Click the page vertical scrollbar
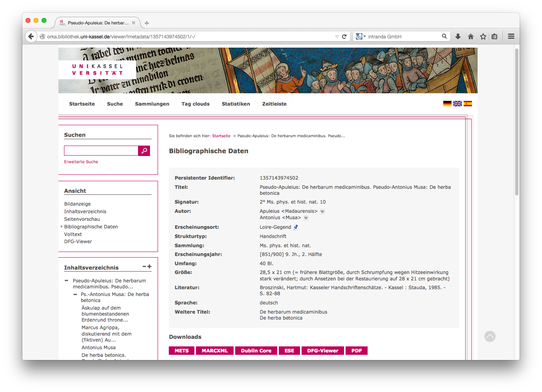The height and width of the screenshot is (392, 542). click(x=517, y=122)
